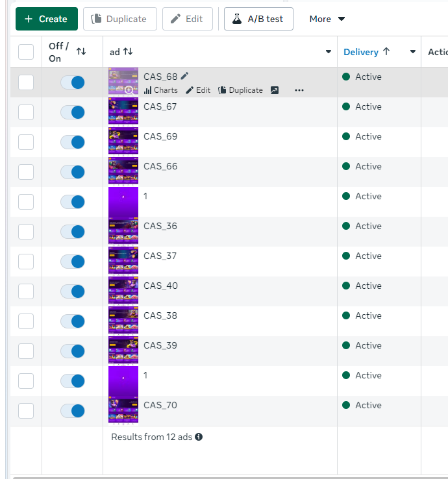The width and height of the screenshot is (448, 479).
Task: Turn off the CAS_67 ad toggle
Action: pos(73,112)
